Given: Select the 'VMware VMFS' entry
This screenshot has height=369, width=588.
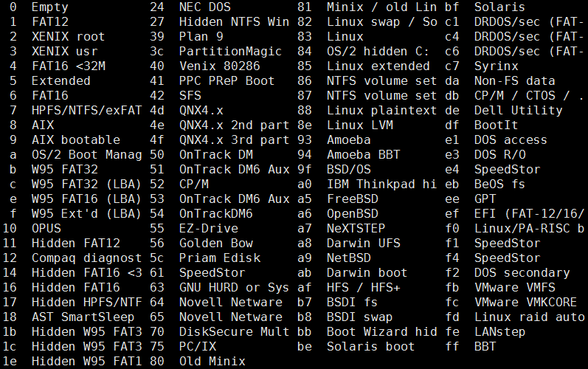Looking at the screenshot, I should [514, 288].
